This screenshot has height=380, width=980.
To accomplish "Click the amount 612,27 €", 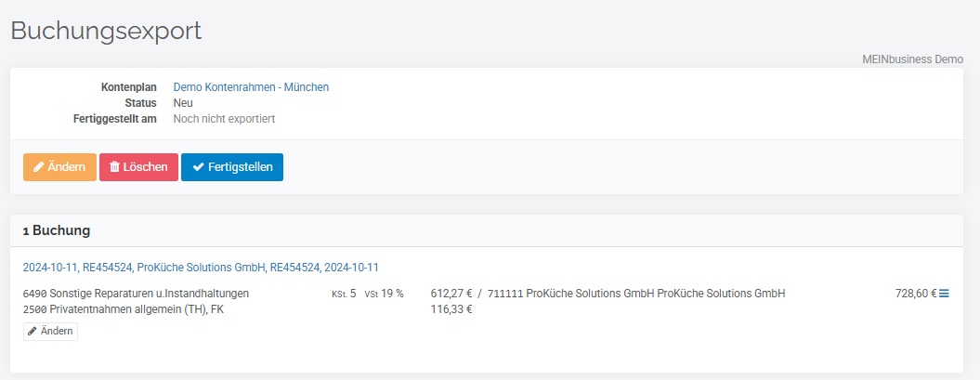I will click(451, 293).
